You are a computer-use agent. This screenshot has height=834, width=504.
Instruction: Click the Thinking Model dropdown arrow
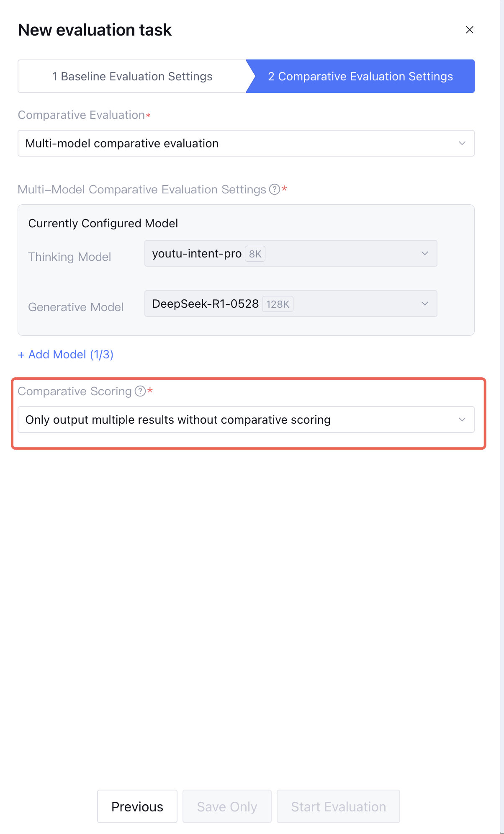(424, 253)
